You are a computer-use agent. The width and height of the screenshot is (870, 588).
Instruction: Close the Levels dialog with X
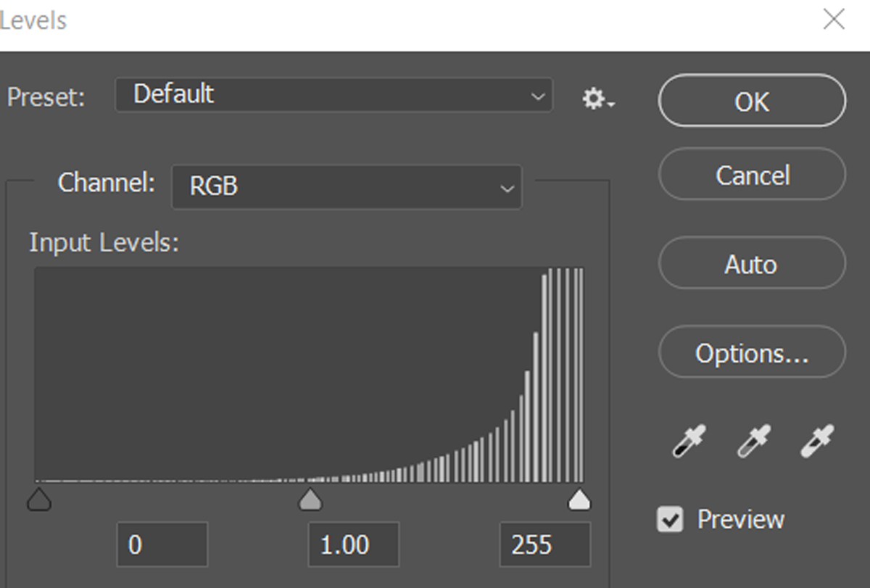[x=834, y=20]
